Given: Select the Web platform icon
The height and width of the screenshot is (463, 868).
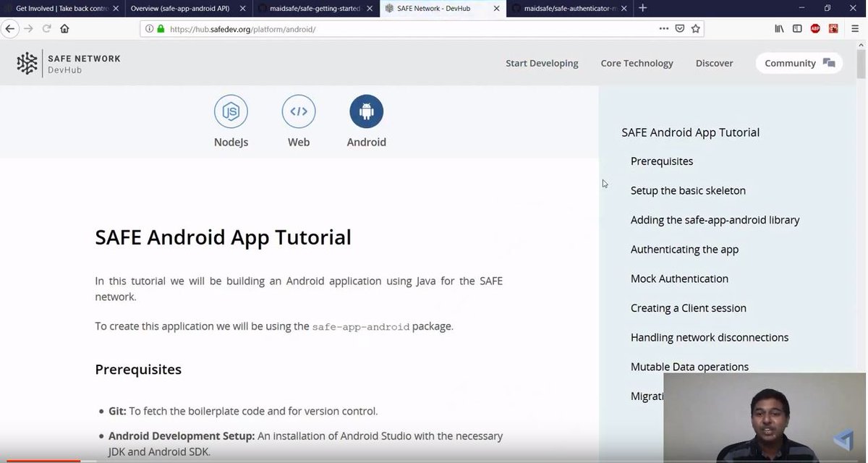Looking at the screenshot, I should 299,111.
